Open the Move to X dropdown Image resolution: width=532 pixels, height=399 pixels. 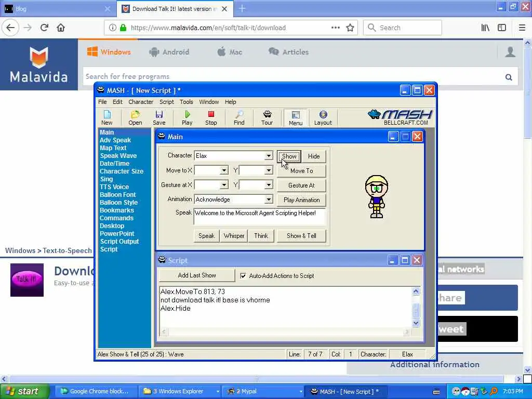coord(224,170)
